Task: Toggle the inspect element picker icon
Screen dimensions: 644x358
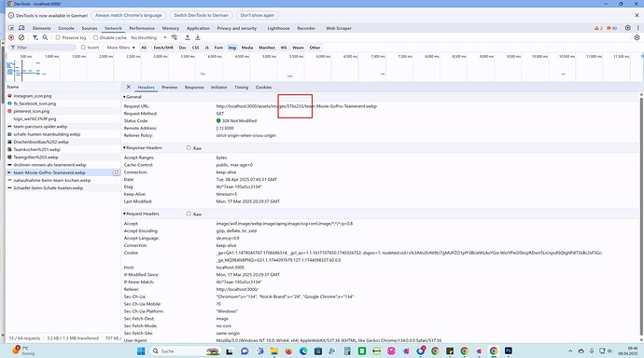Action: tap(11, 28)
